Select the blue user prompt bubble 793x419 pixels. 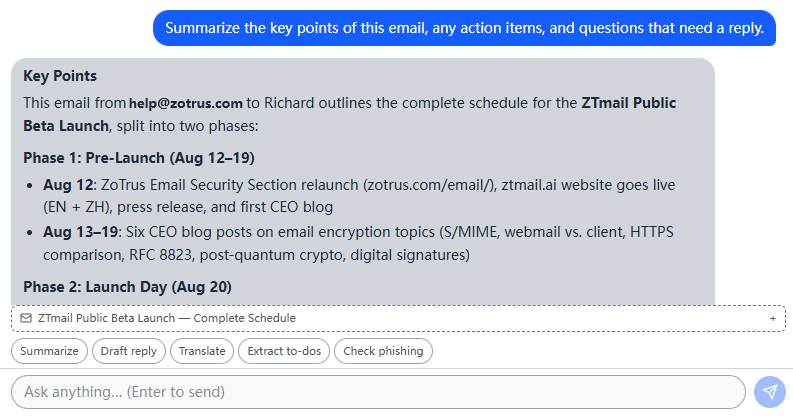pyautogui.click(x=464, y=28)
